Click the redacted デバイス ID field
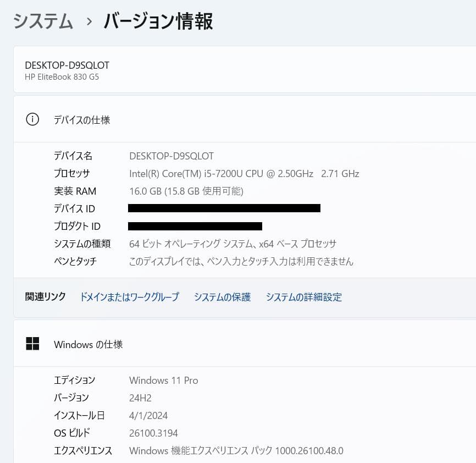The image size is (476, 463). tap(224, 208)
